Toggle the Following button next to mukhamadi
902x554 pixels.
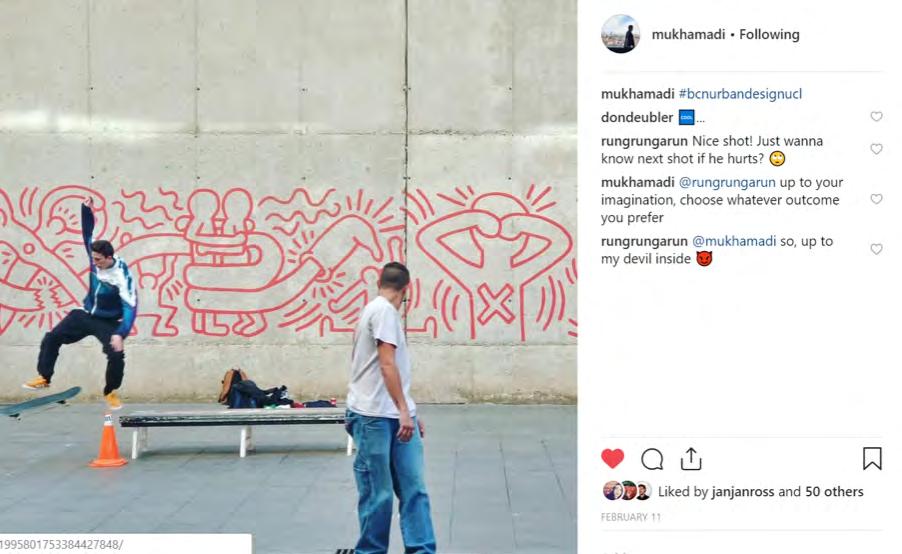pos(769,35)
